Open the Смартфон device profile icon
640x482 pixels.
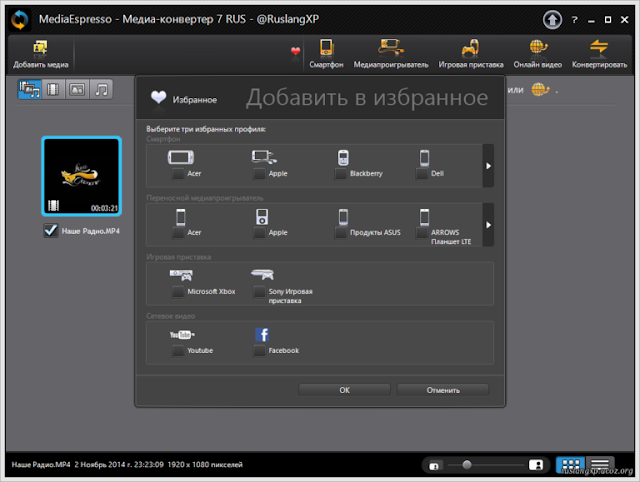click(326, 54)
